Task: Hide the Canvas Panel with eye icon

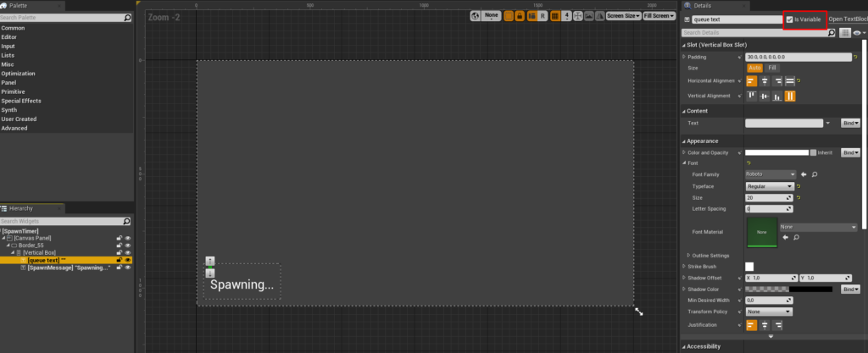Action: (128, 238)
